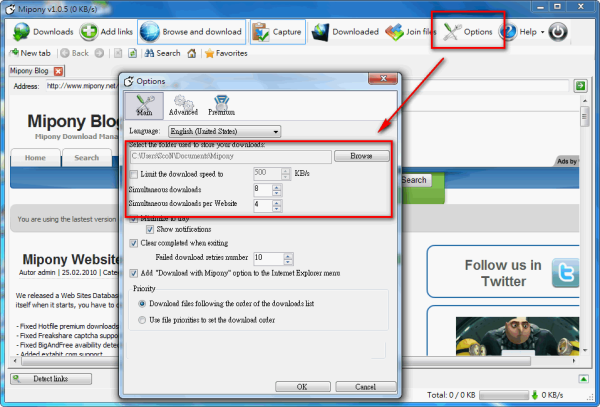The width and height of the screenshot is (600, 407).
Task: Click the Despicable Me ad thumbnail
Action: point(517,336)
